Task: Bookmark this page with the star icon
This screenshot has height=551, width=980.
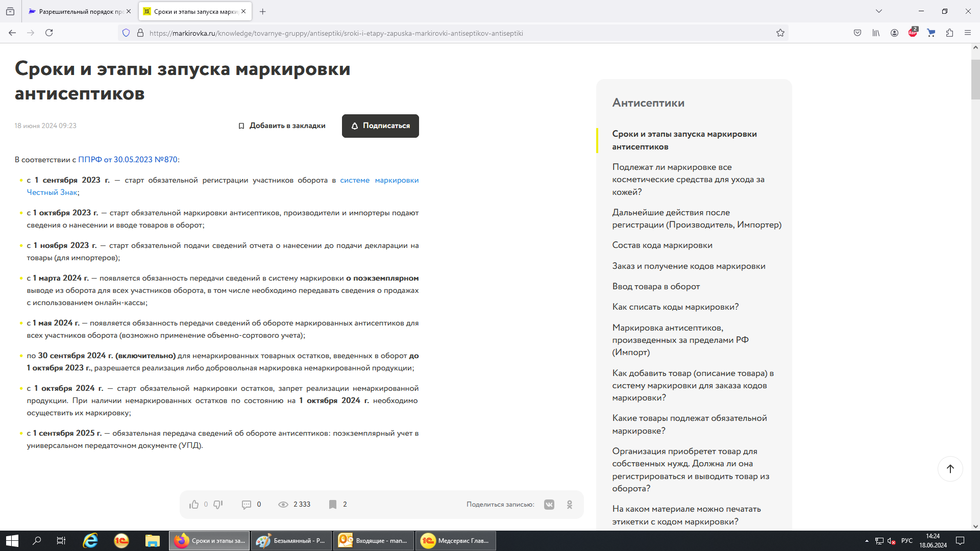Action: 780,33
